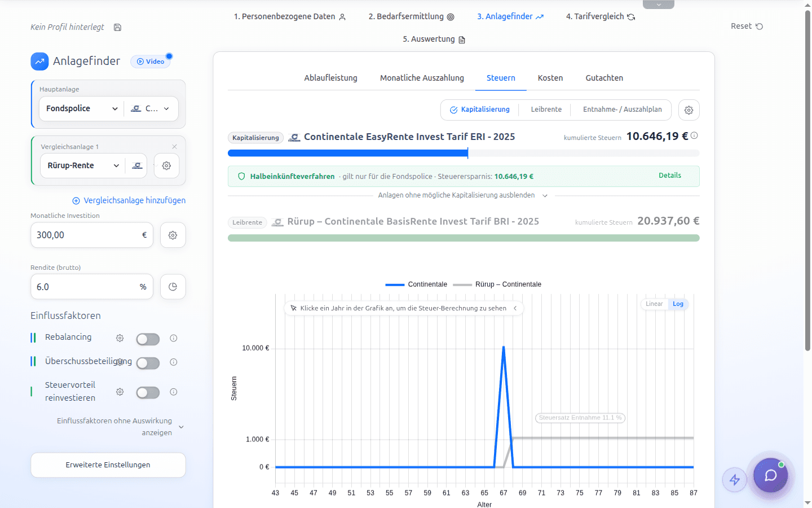The width and height of the screenshot is (812, 508).
Task: Switch to the Ablaufleistung tab
Action: point(330,78)
